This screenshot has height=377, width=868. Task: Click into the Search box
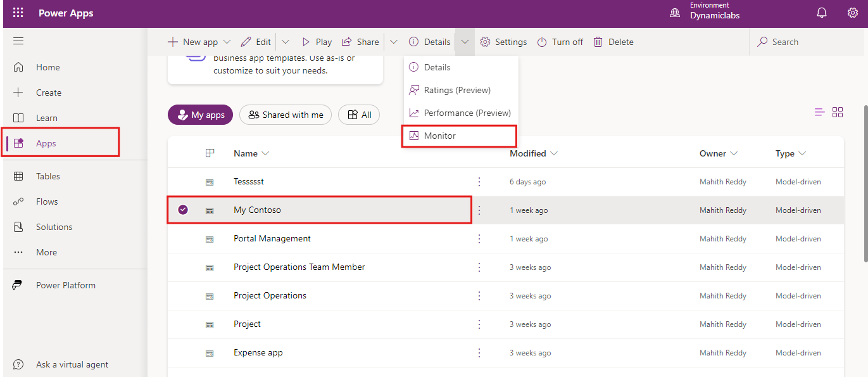pyautogui.click(x=804, y=42)
